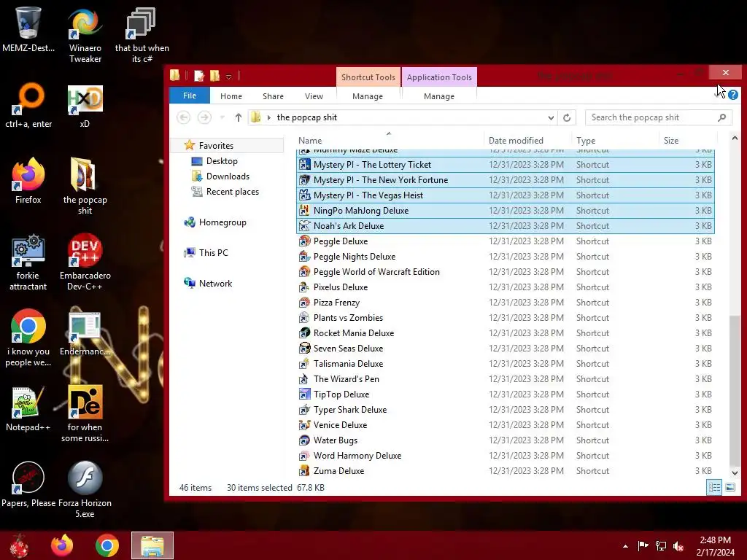This screenshot has height=560, width=747.
Task: Click the Start button ornament on taskbar
Action: pyautogui.click(x=19, y=545)
